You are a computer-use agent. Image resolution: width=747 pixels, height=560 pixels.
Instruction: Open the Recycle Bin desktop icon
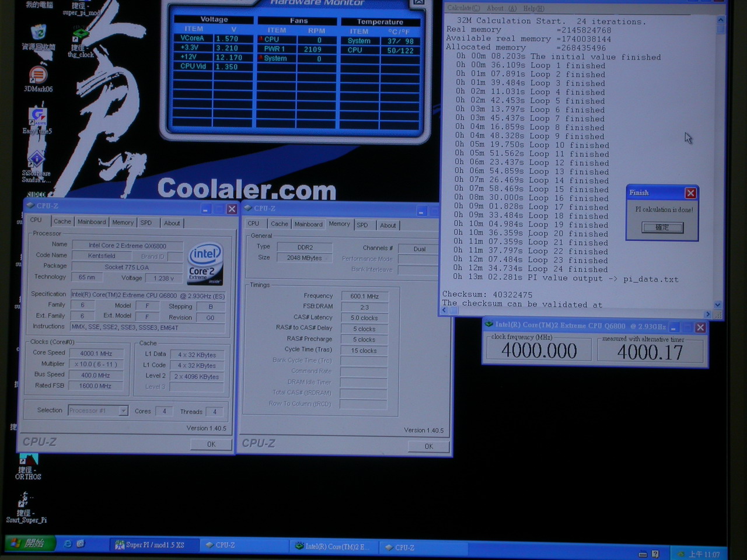click(x=39, y=32)
